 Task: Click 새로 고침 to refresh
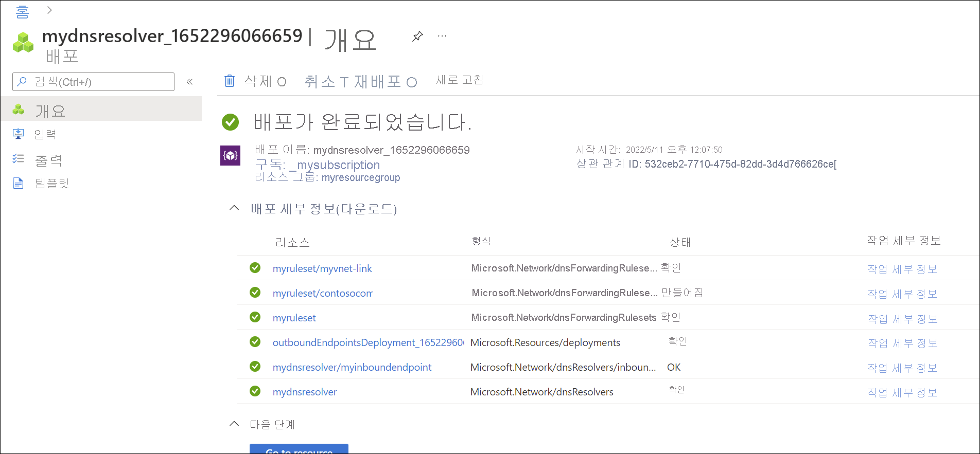tap(460, 80)
